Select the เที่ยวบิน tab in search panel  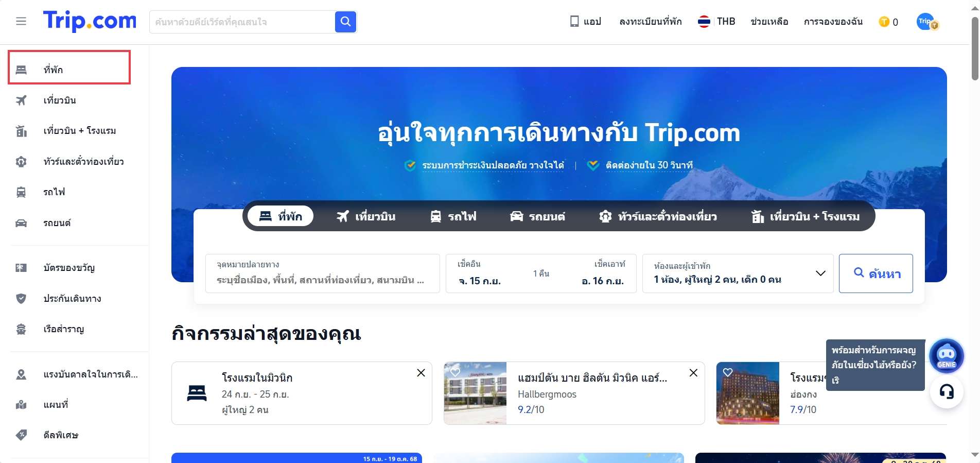[366, 216]
